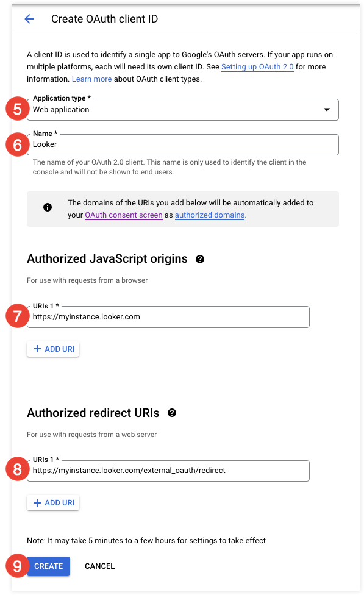364x595 pixels.
Task: Click the red step 5 marker
Action: pyautogui.click(x=18, y=109)
